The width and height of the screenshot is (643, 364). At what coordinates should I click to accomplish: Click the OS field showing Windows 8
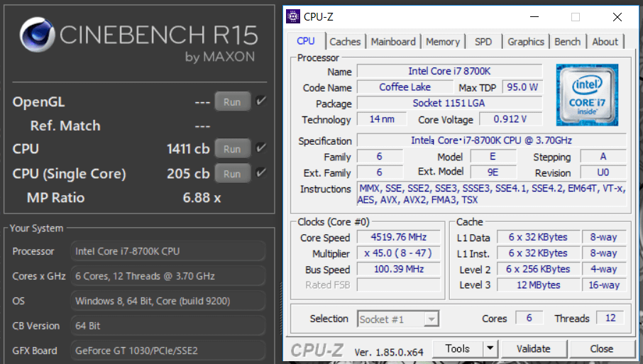pyautogui.click(x=168, y=301)
